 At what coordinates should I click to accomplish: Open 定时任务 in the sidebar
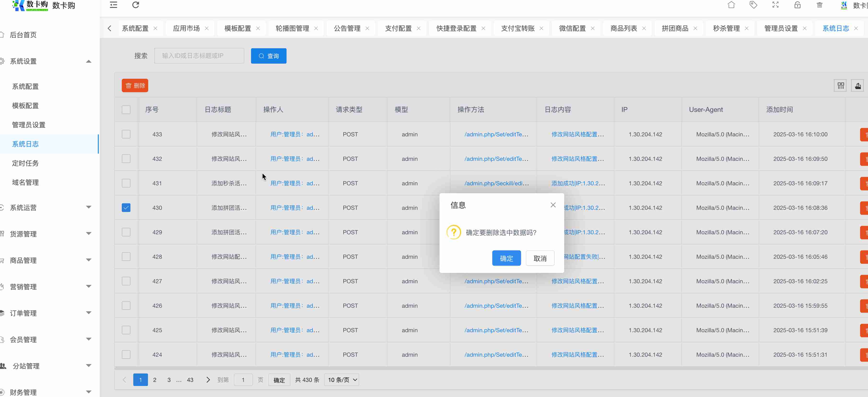25,163
